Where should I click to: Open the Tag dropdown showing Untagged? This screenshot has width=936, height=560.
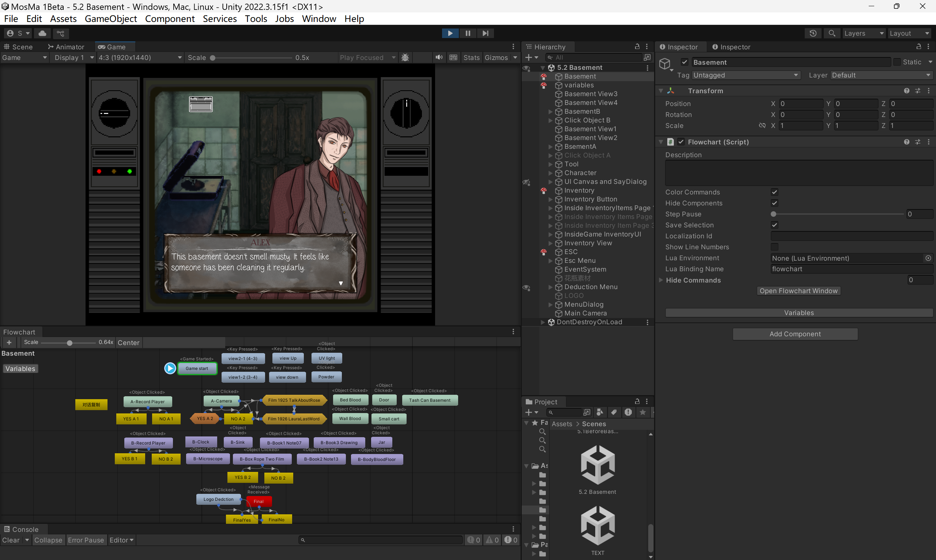746,75
